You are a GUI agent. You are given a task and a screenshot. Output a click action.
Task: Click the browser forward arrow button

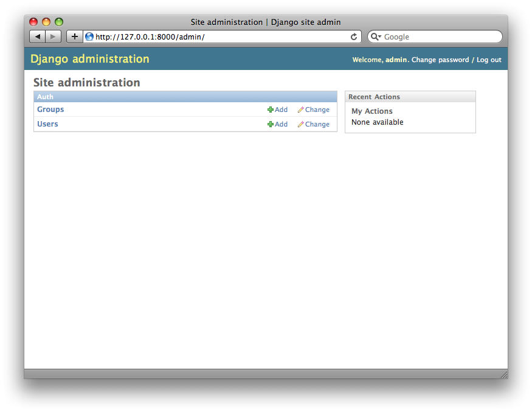click(54, 37)
